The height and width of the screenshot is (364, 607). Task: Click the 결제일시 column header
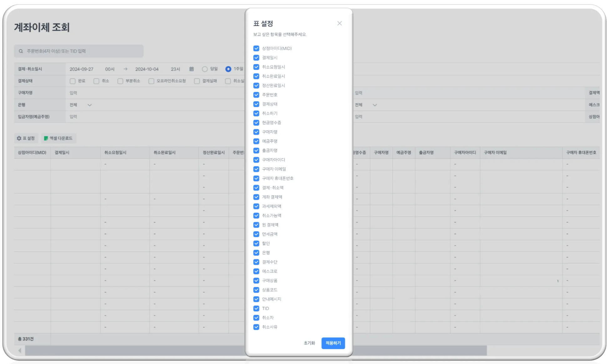pos(62,153)
